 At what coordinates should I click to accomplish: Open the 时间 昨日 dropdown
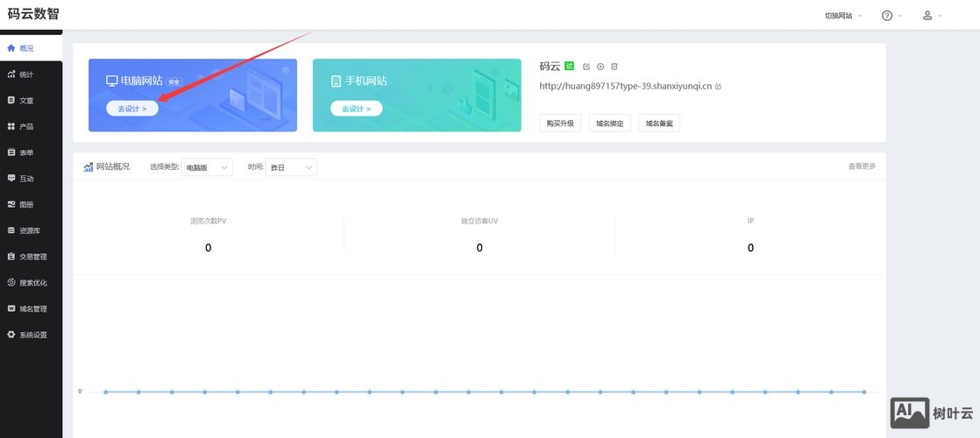tap(291, 167)
